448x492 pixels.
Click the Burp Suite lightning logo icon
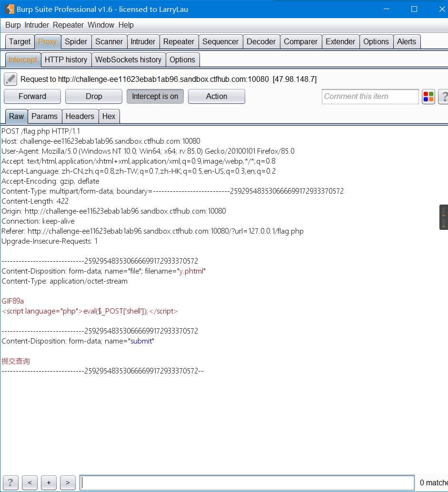click(10, 9)
